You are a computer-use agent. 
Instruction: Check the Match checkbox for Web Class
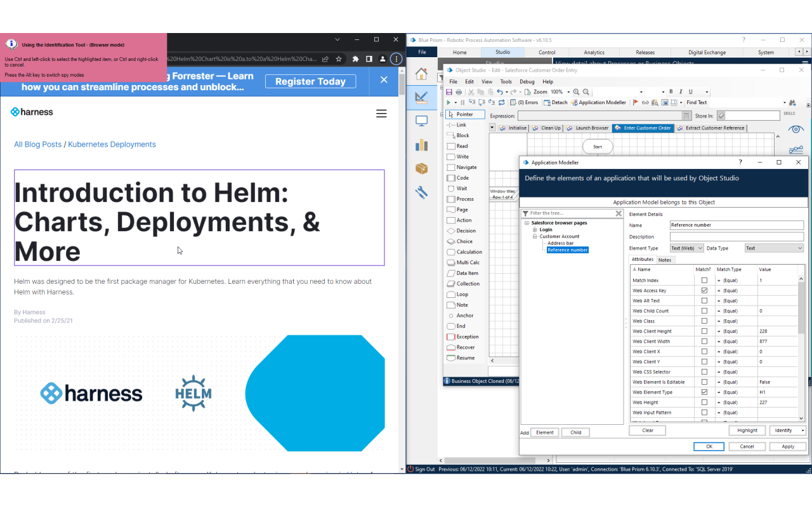[704, 321]
